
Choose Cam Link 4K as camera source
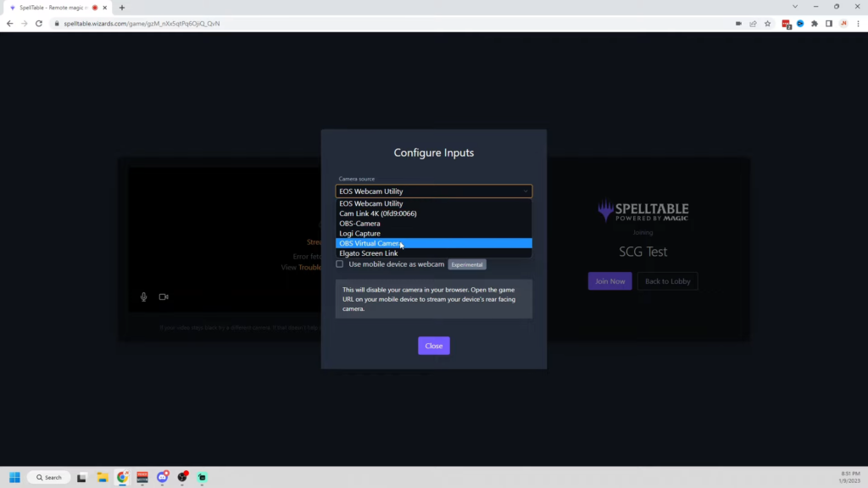434,213
